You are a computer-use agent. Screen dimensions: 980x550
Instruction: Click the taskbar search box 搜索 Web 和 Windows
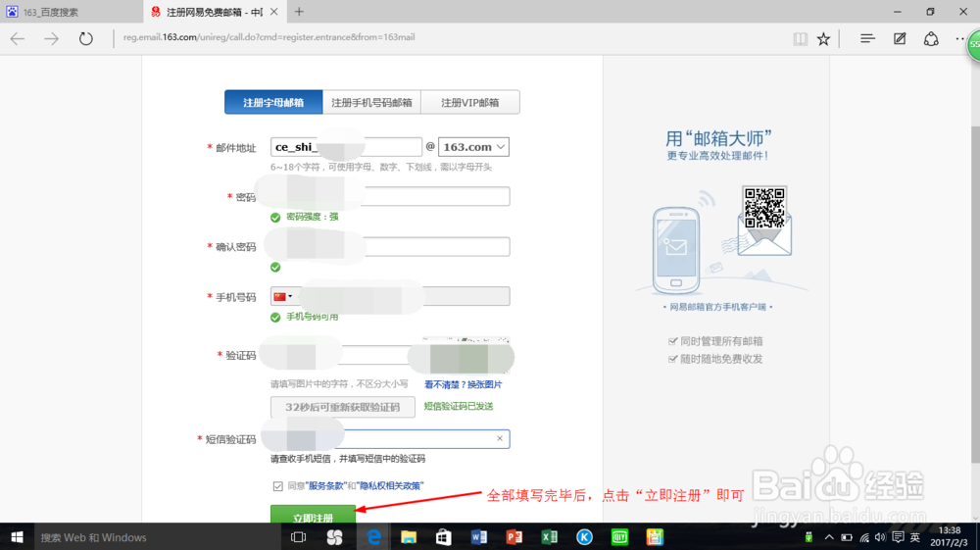156,537
